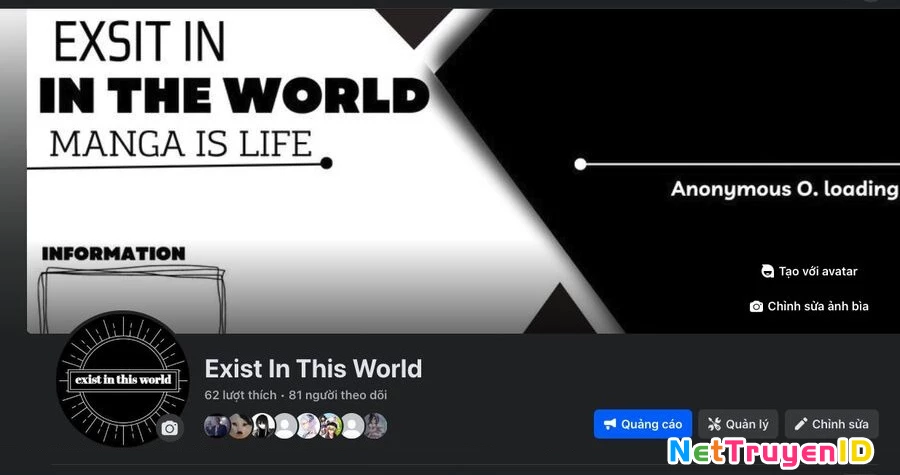900x475 pixels.
Task: Click the camera icon beside Chỉnh sửa ảnh bìa
Action: point(756,306)
